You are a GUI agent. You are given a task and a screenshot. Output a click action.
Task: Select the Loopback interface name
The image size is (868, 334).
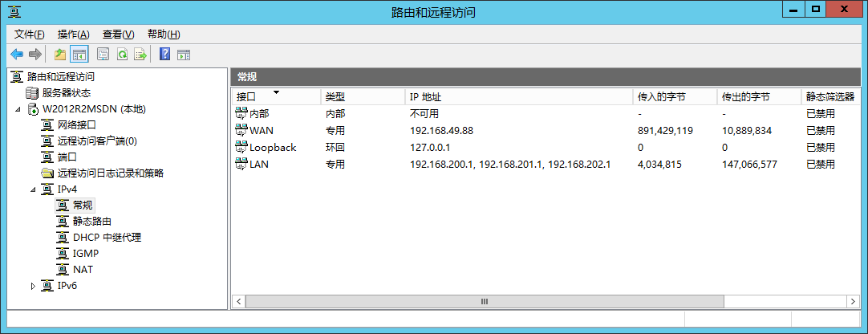click(x=273, y=148)
